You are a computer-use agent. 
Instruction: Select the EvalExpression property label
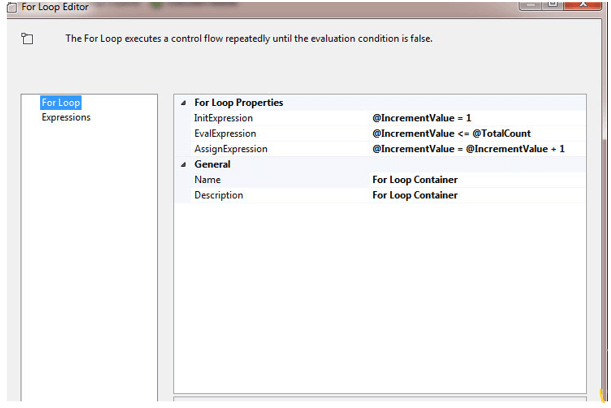(x=225, y=133)
